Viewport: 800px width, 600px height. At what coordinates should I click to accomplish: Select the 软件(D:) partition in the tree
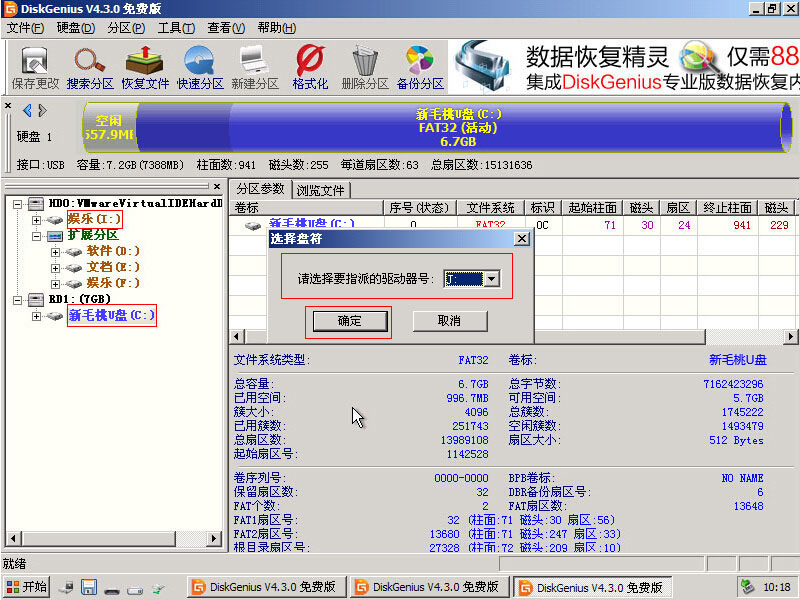(113, 251)
